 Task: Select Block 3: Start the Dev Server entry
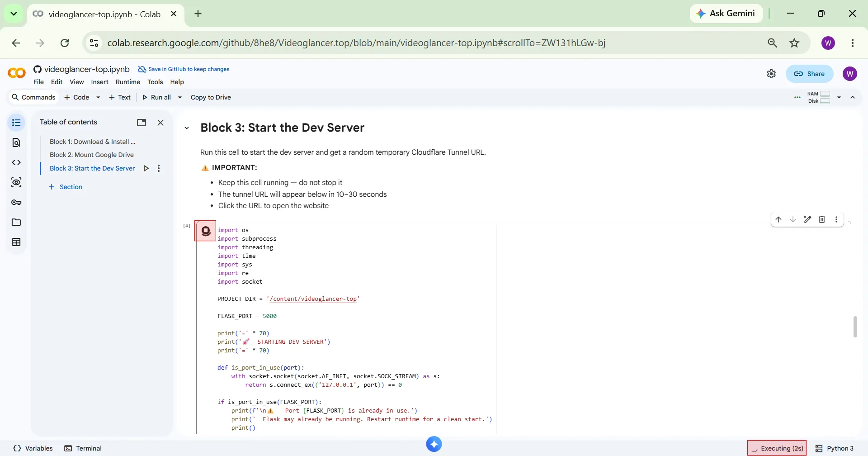coord(92,168)
